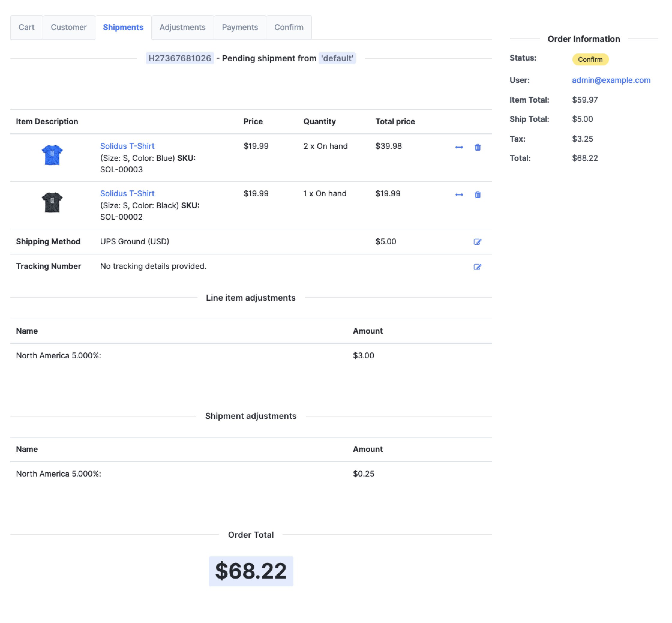The image size is (672, 623).
Task: Click split icon for blue T-Shirt item
Action: 459,147
